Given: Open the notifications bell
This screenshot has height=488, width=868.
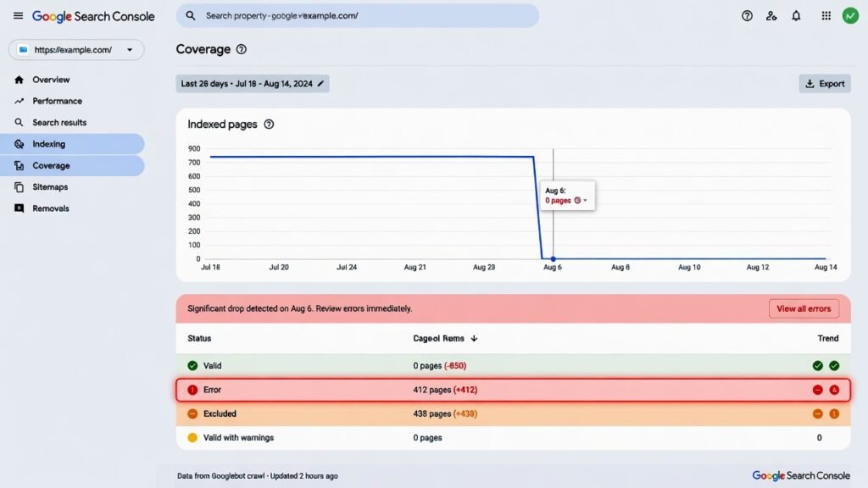Looking at the screenshot, I should 796,15.
